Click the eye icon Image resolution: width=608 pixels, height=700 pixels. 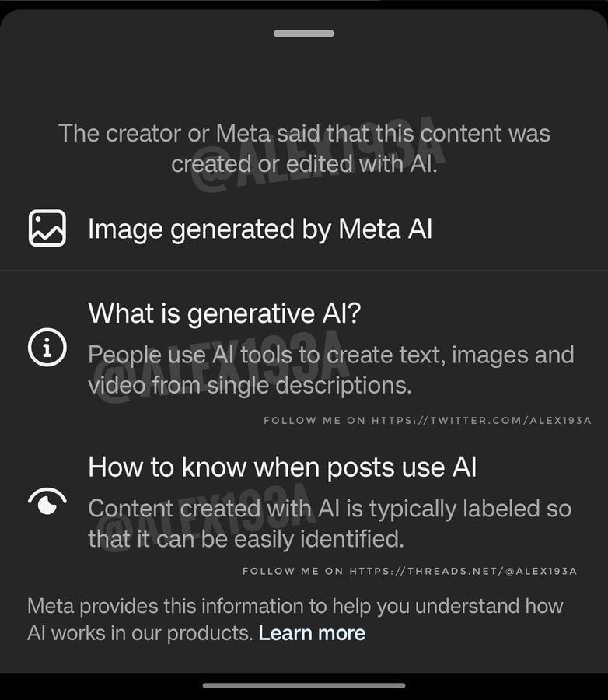click(47, 503)
